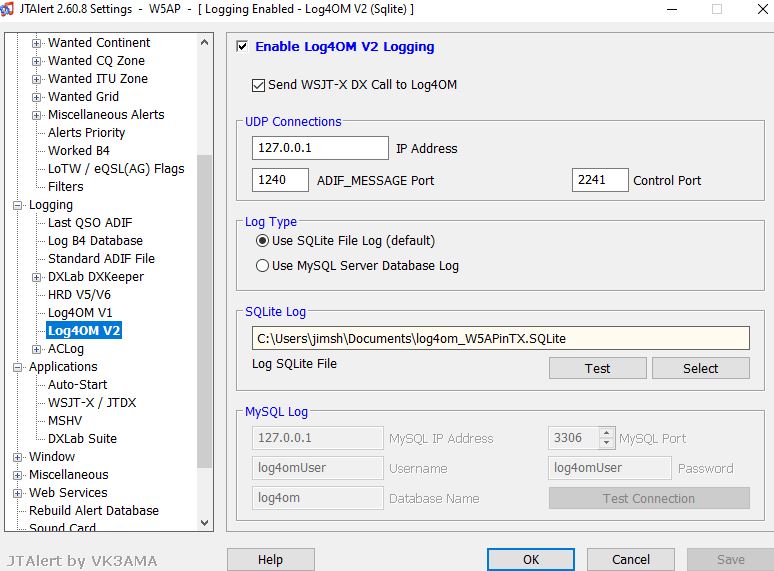774x571 pixels.
Task: Expand the Wanted Grid node
Action: tap(36, 97)
